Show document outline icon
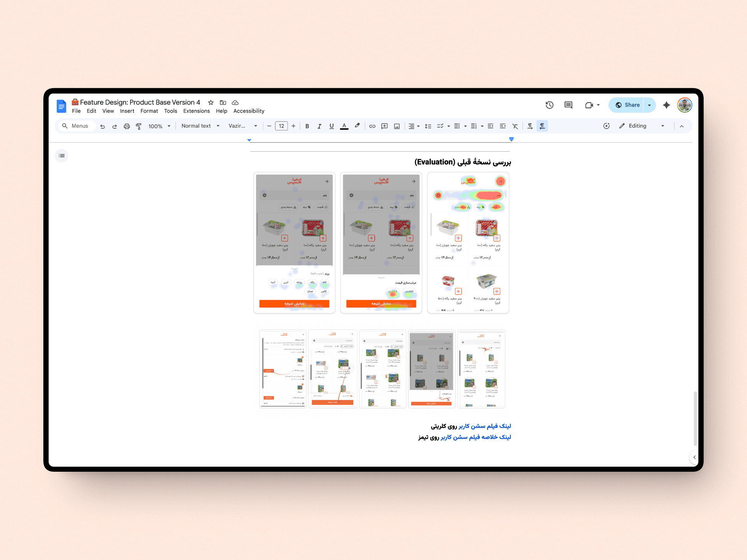Image resolution: width=747 pixels, height=560 pixels. (61, 156)
